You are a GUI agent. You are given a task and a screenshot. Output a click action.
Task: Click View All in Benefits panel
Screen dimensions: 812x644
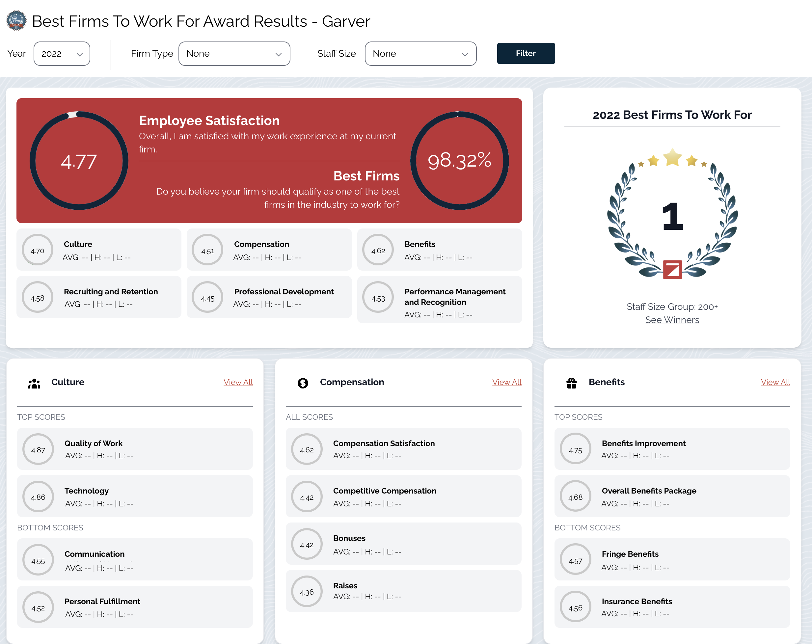(775, 382)
